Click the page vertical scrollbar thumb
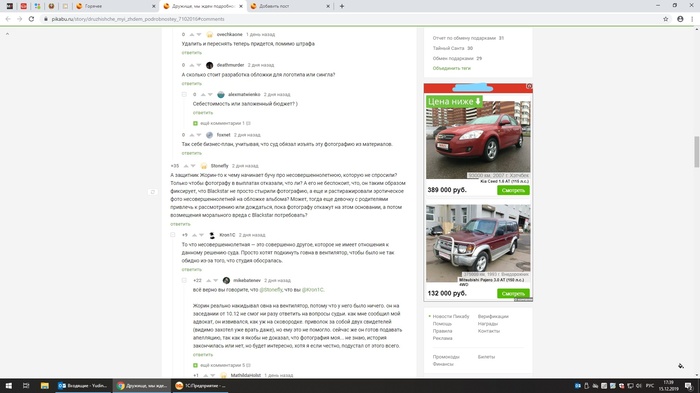 pyautogui.click(x=697, y=152)
